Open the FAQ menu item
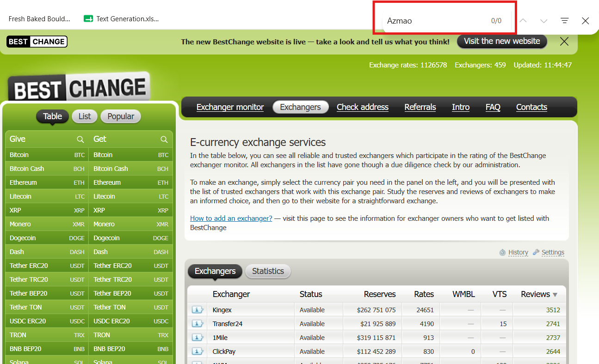 (x=493, y=107)
